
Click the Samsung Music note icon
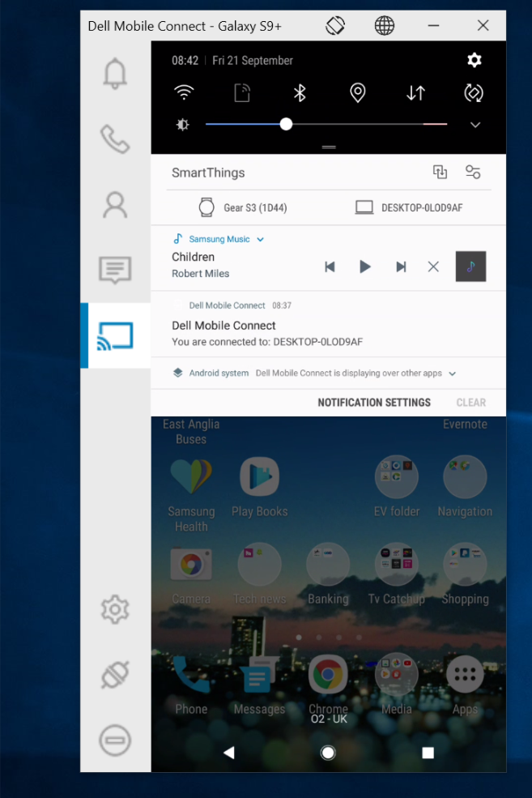click(x=177, y=239)
